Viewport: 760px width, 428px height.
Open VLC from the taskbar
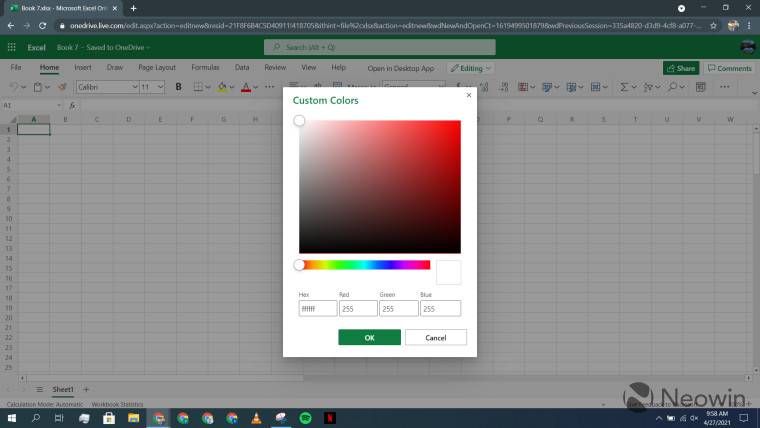256,418
